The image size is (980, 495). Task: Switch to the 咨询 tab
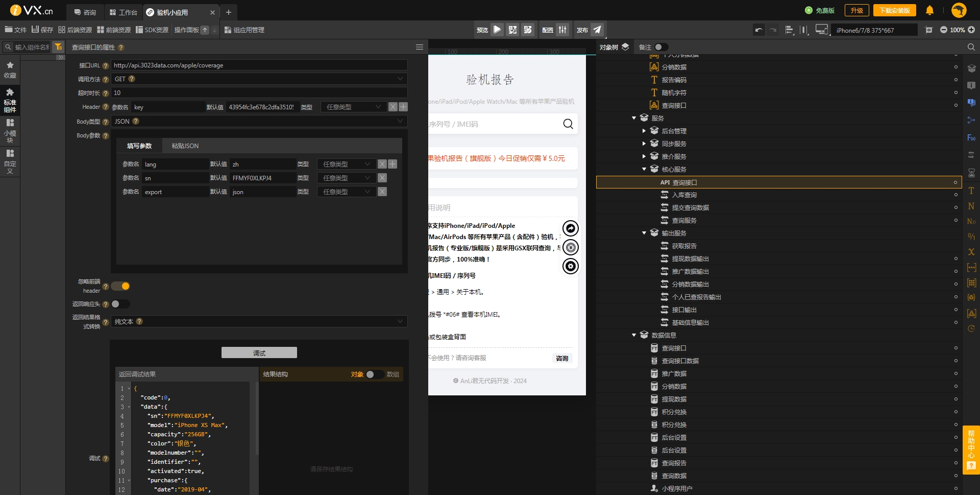pyautogui.click(x=85, y=12)
